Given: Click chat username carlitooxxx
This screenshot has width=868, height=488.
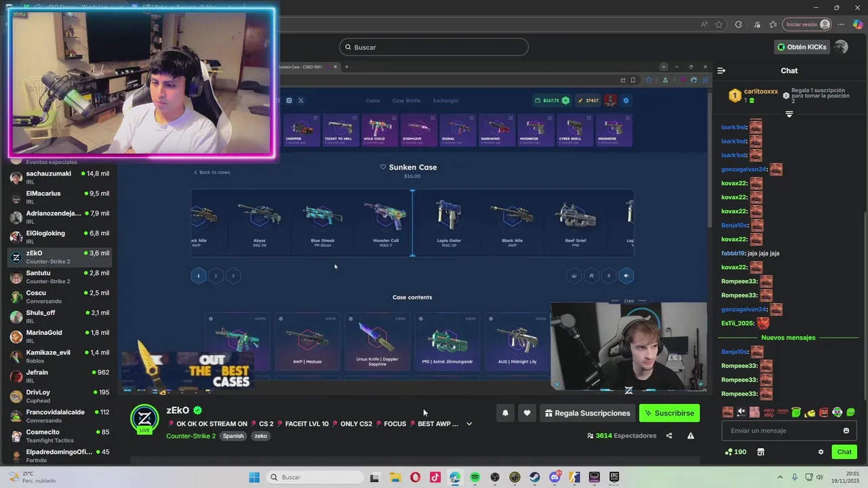Looking at the screenshot, I should click(x=761, y=91).
